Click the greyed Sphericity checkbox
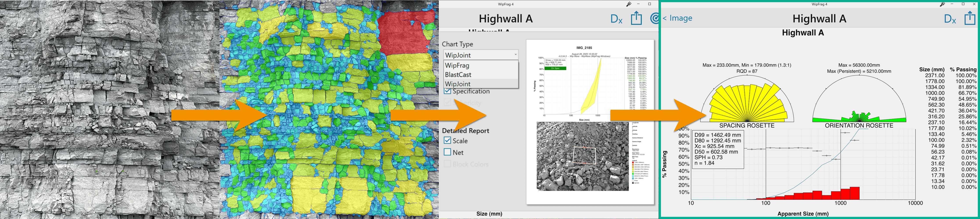Screen dimensions: 980x219 pos(447,102)
